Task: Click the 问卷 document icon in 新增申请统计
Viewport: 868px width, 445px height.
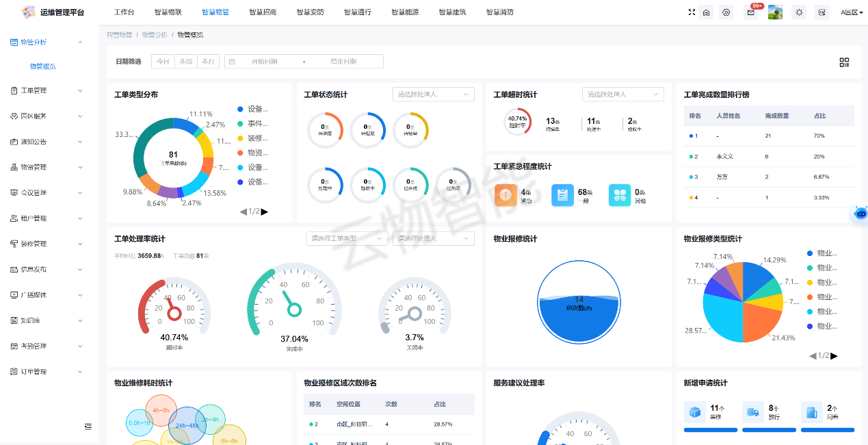Action: tap(812, 412)
